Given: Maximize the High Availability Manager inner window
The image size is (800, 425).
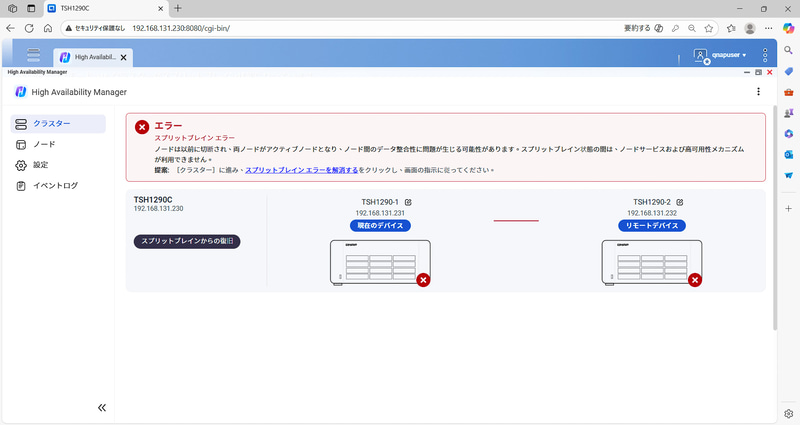Looking at the screenshot, I should coord(758,72).
